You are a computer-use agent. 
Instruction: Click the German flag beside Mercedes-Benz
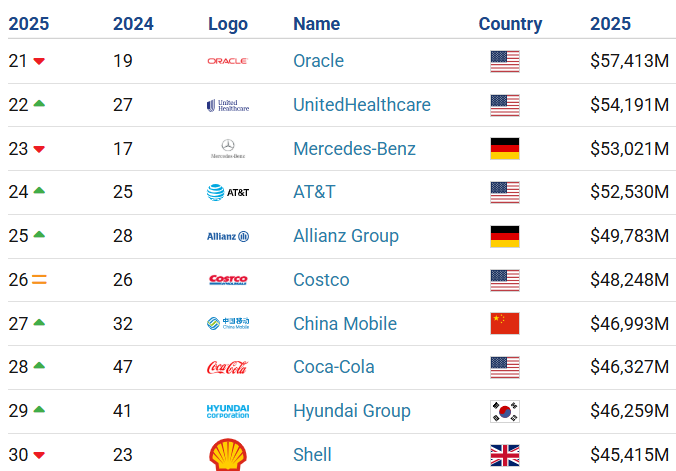[505, 149]
